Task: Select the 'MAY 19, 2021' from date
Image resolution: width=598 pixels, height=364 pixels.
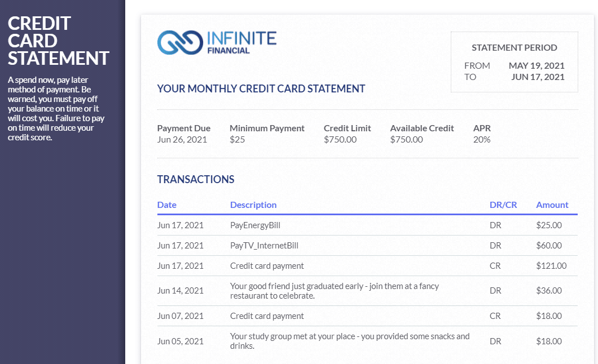Action: (x=536, y=65)
